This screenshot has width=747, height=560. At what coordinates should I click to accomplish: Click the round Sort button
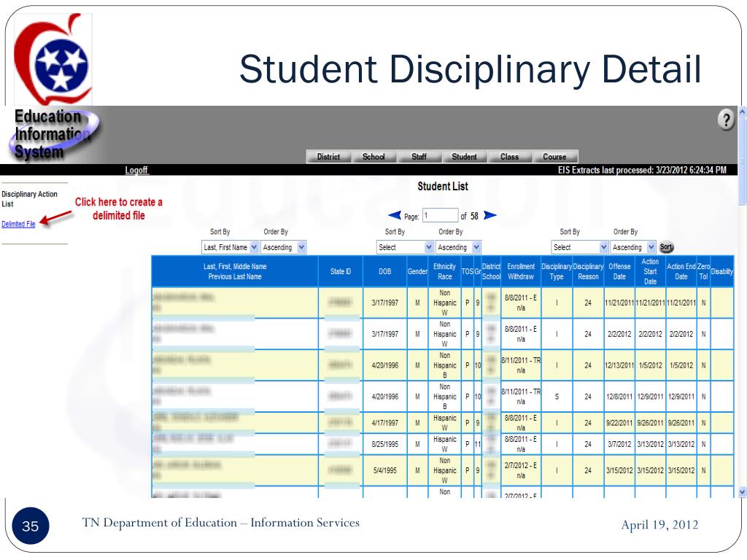(666, 246)
